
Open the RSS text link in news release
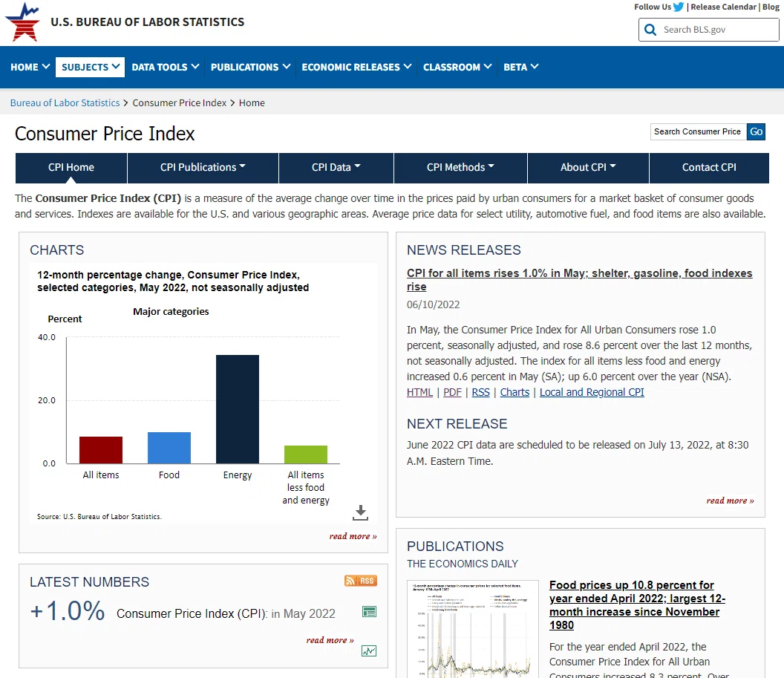(x=480, y=393)
